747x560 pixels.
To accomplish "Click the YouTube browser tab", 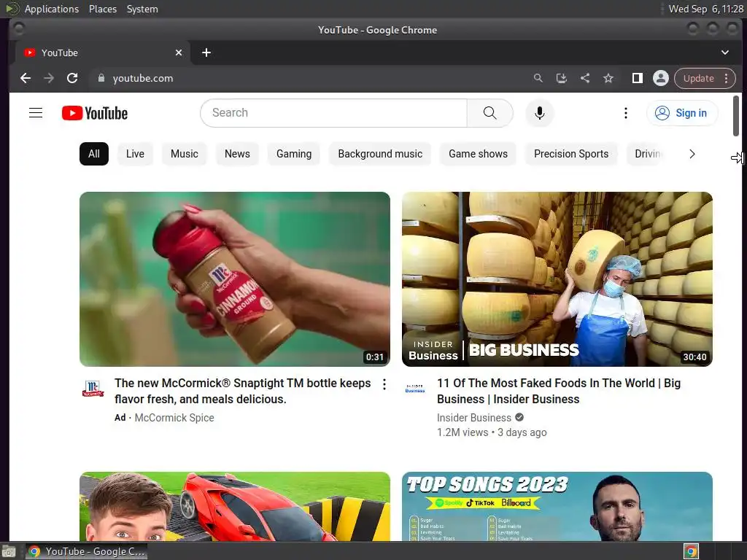I will pos(102,52).
